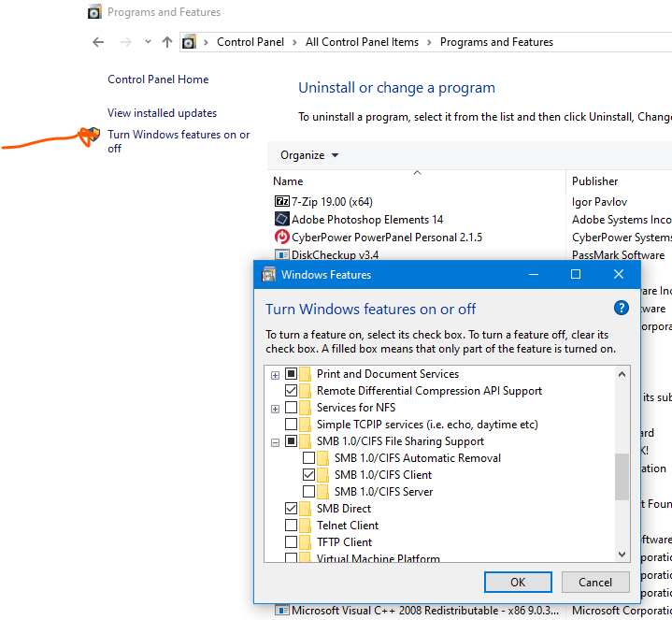Click the shield icon beside Turn Windows features

coord(93,135)
